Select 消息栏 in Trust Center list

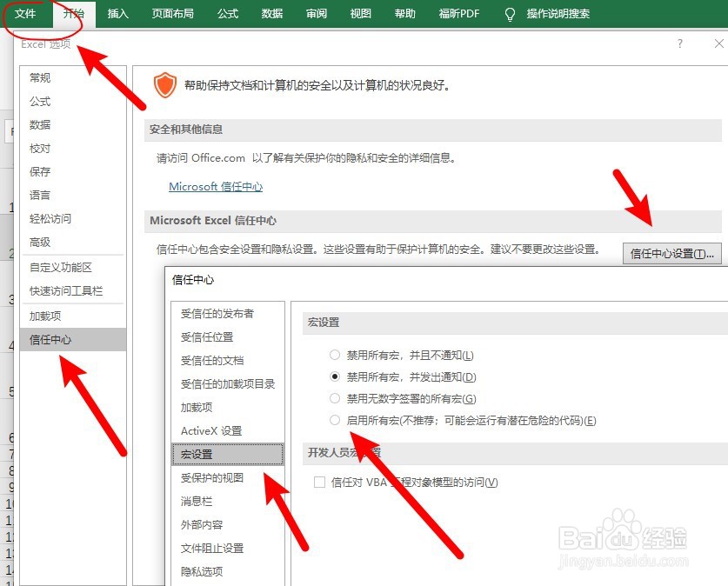coord(228,501)
